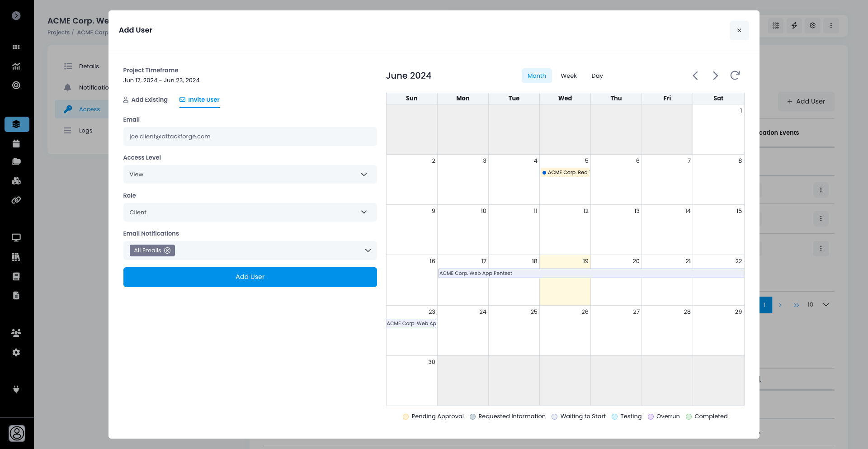This screenshot has height=449, width=868.
Task: Switch calendar to Week view
Action: coord(568,76)
